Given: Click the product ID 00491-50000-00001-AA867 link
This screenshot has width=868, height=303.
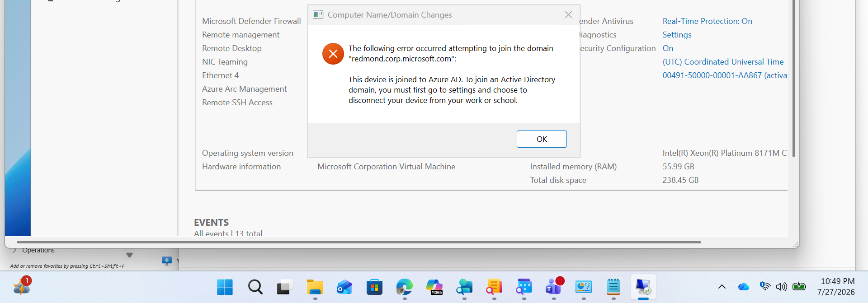Looking at the screenshot, I should tap(724, 75).
